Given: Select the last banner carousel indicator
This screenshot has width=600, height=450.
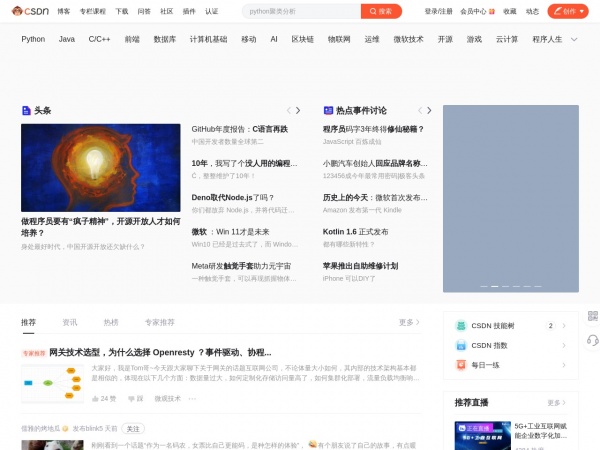Looking at the screenshot, I should tap(538, 286).
